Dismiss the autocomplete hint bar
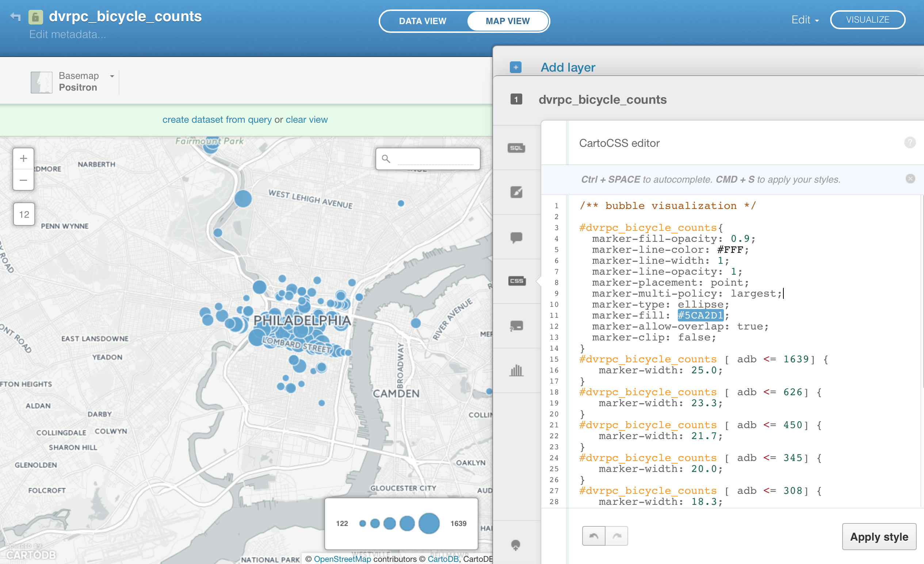Screen dimensions: 924x564 pos(910,179)
